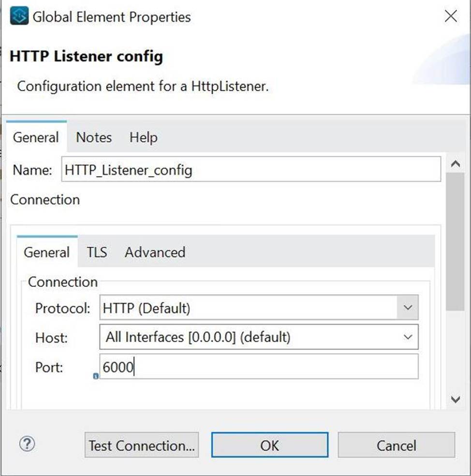Select the top-level General tab

click(36, 137)
